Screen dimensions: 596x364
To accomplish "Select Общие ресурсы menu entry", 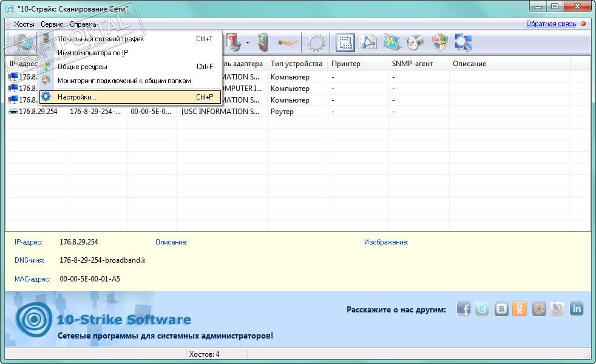I will 130,67.
